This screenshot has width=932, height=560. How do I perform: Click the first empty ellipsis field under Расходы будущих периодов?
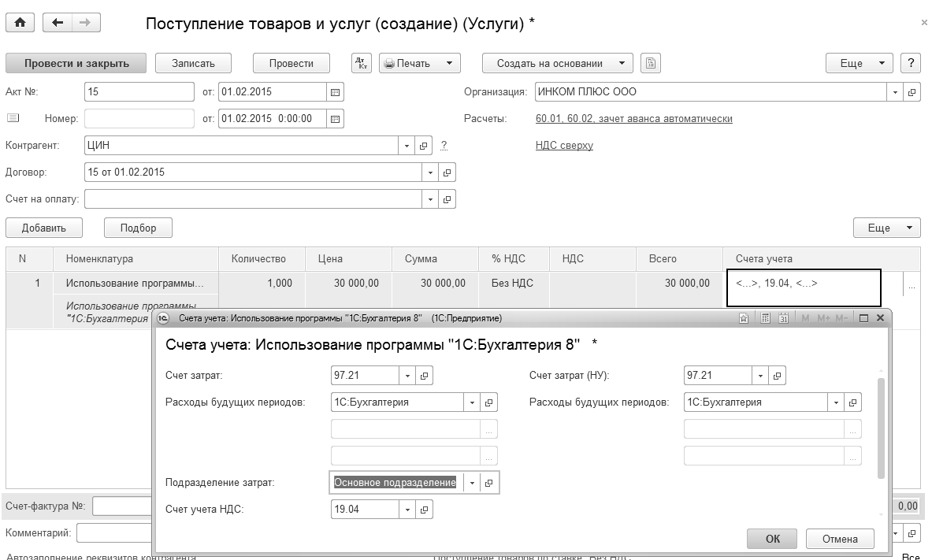[414, 429]
